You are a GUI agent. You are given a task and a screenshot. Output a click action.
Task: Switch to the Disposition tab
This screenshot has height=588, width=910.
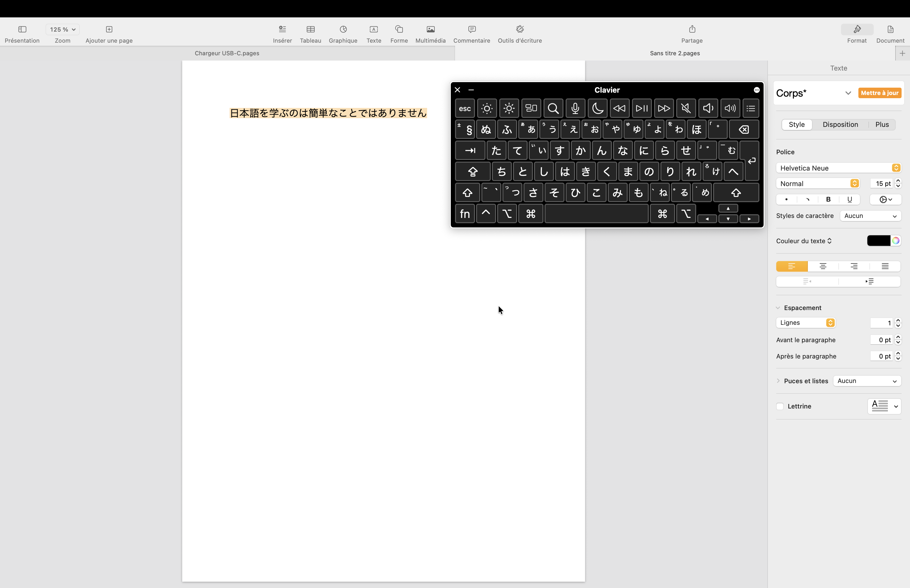[x=840, y=124]
